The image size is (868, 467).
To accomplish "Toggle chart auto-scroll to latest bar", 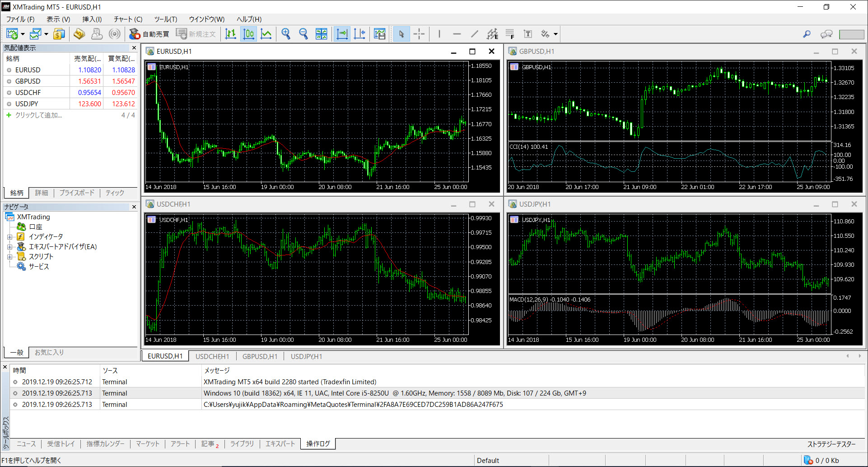I will point(342,34).
